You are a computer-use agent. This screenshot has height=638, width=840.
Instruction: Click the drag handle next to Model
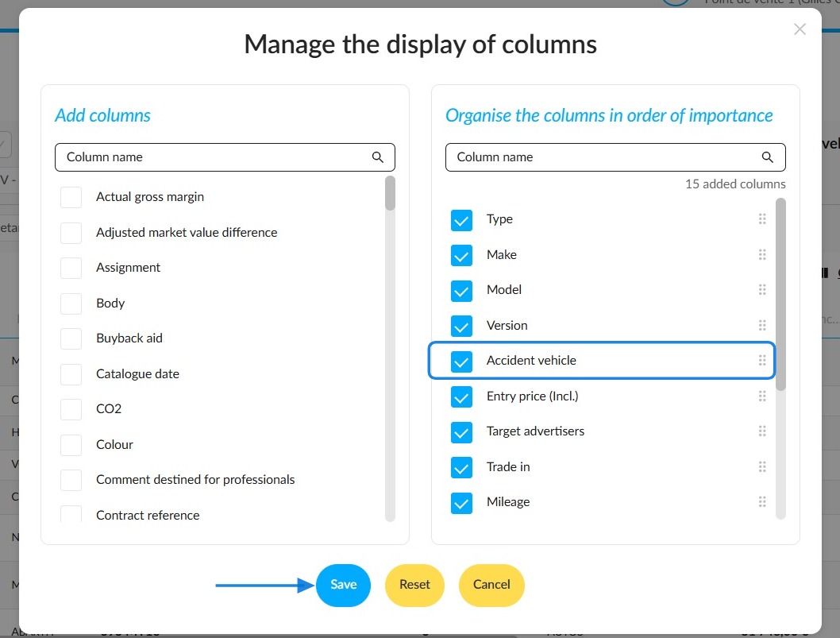pos(761,290)
